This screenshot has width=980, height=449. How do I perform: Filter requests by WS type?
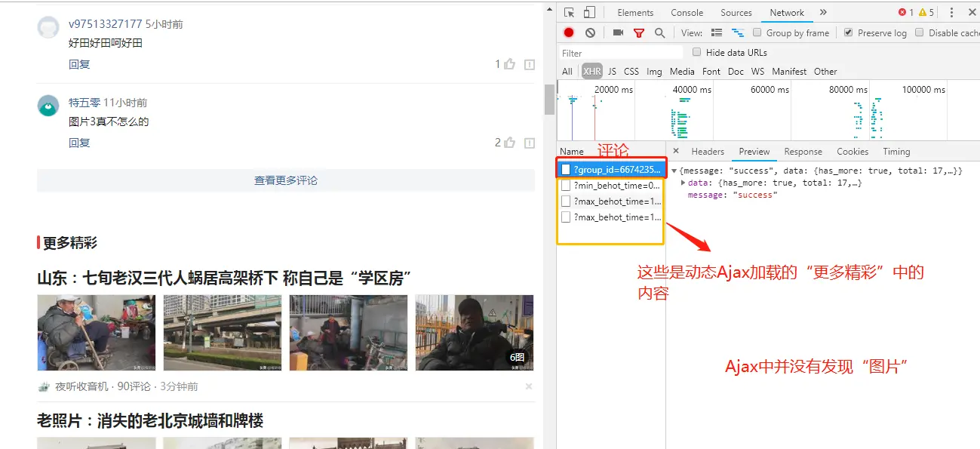click(x=757, y=72)
